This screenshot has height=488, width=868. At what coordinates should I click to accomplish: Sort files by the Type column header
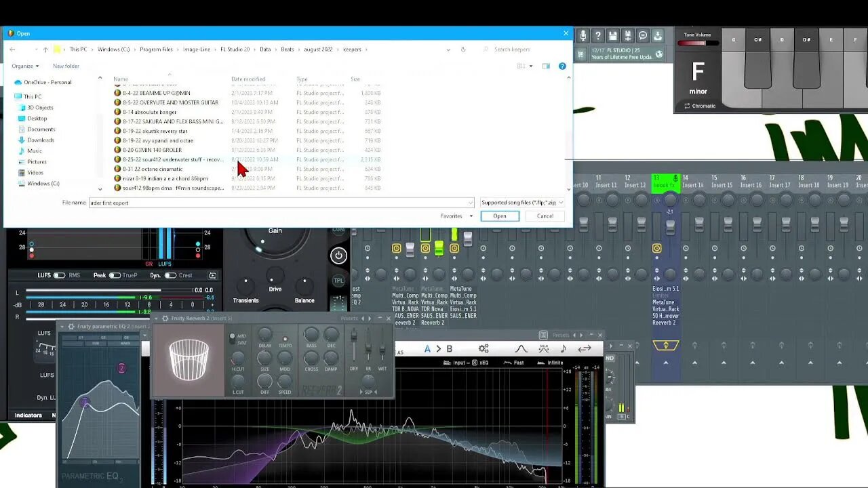[x=302, y=79]
